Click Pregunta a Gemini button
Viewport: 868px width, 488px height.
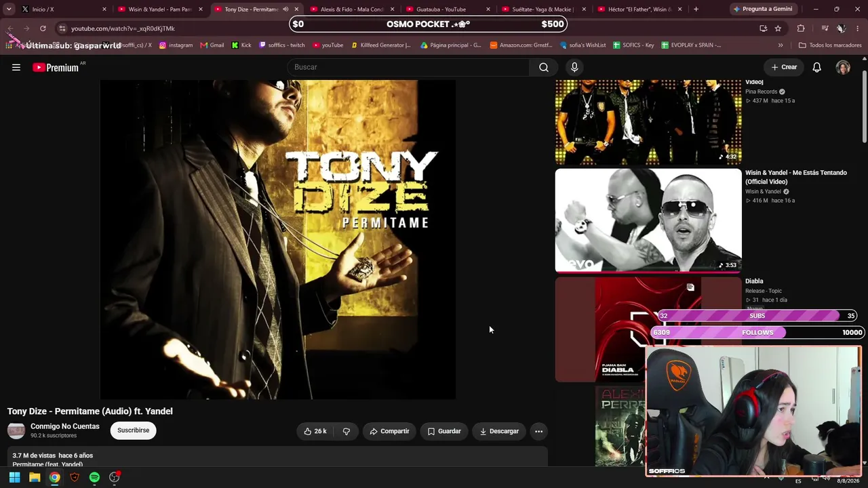[762, 9]
